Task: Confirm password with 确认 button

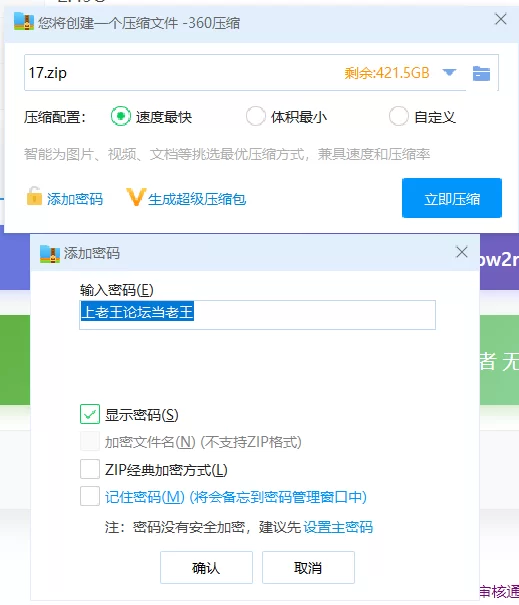Action: coord(206,568)
